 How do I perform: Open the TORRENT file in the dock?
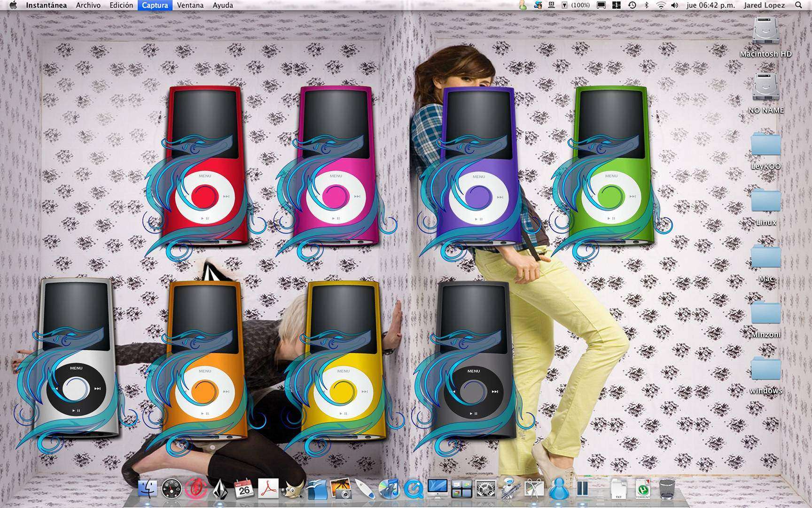[642, 489]
